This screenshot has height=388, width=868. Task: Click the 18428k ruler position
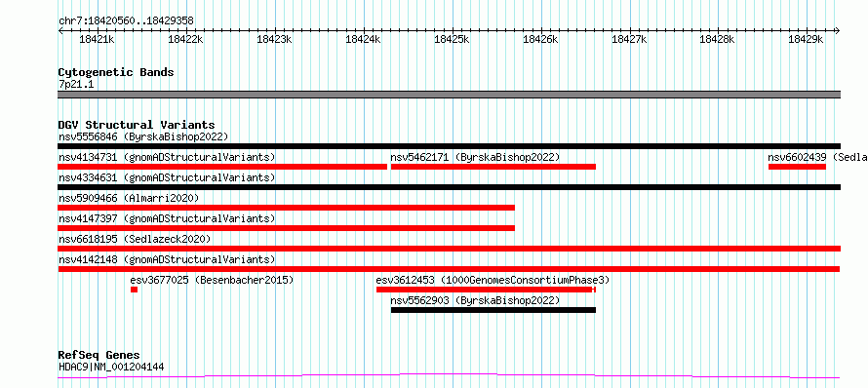tap(718, 39)
